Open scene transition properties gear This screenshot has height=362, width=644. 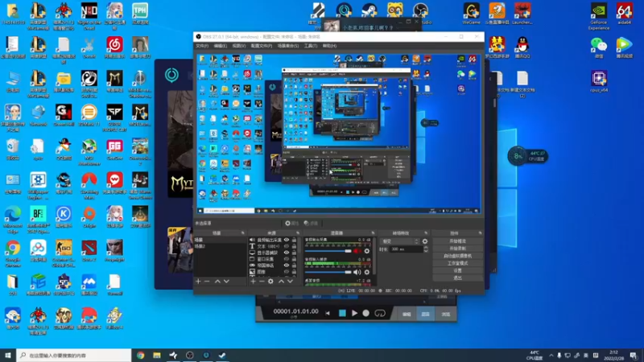425,241
